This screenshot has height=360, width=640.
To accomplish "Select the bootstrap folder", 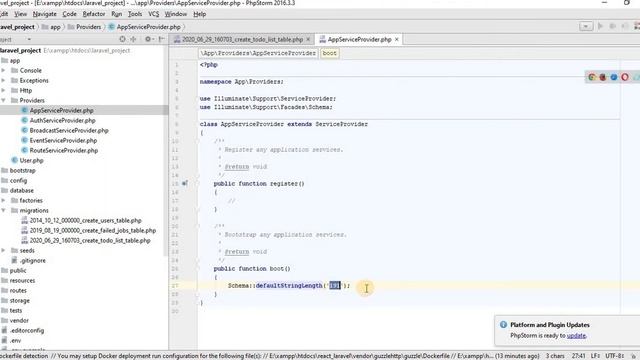I will 22,171.
